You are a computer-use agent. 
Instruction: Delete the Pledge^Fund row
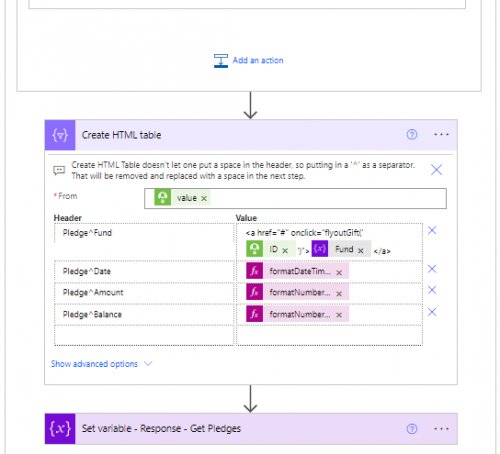pyautogui.click(x=432, y=230)
